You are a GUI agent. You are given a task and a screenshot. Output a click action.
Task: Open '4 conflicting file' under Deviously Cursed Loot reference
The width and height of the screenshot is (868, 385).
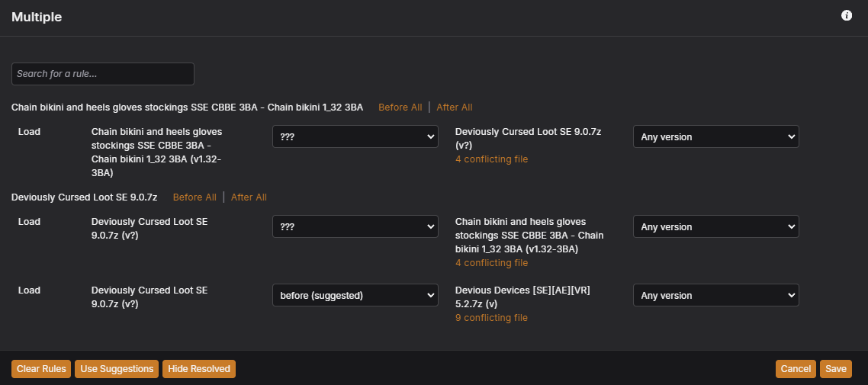point(491,159)
